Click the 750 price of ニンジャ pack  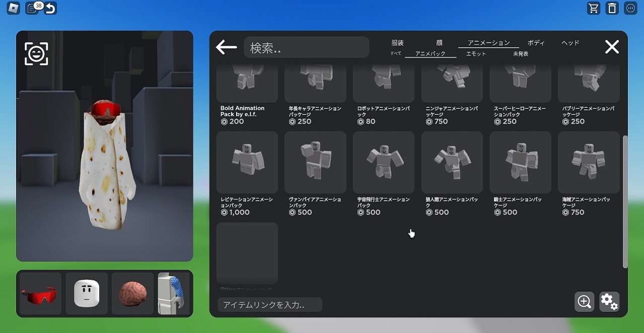[437, 121]
